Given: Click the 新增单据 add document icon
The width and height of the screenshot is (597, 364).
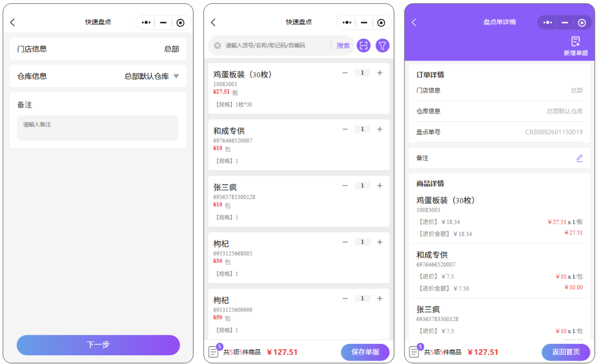Looking at the screenshot, I should click(575, 42).
